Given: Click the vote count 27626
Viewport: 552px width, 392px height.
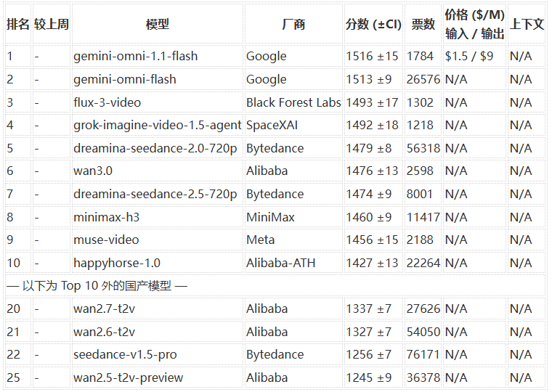Looking at the screenshot, I should (423, 309).
